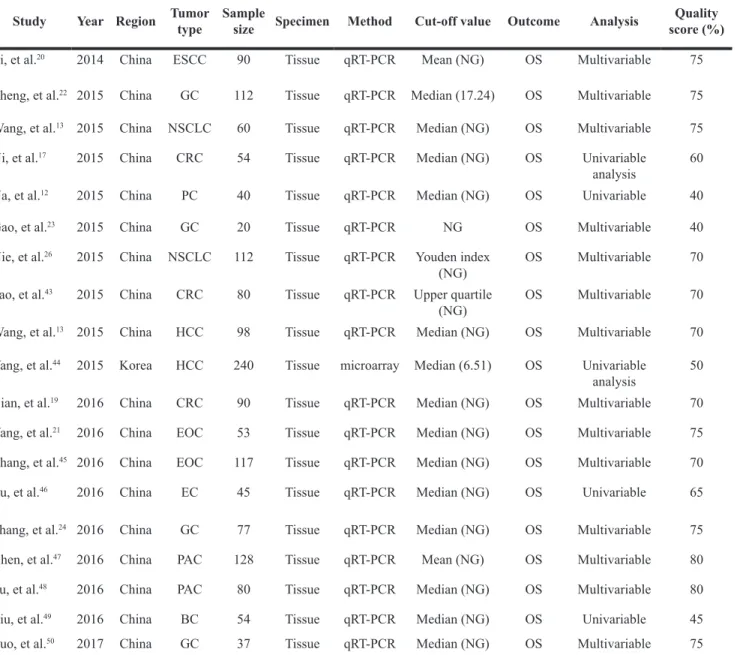This screenshot has width=737, height=655.
Task: Select the "PC" tumor type cell
Action: (x=189, y=195)
